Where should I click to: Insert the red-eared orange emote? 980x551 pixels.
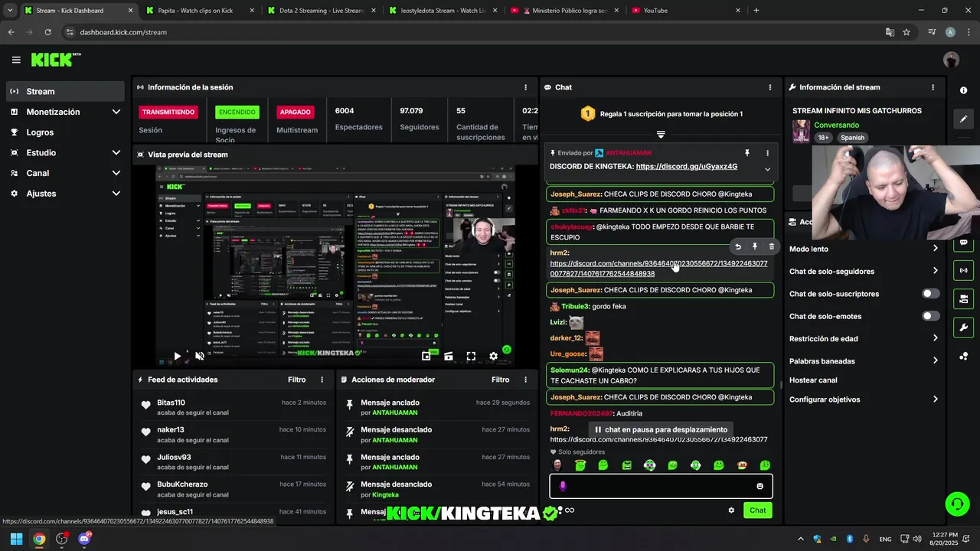tap(742, 465)
